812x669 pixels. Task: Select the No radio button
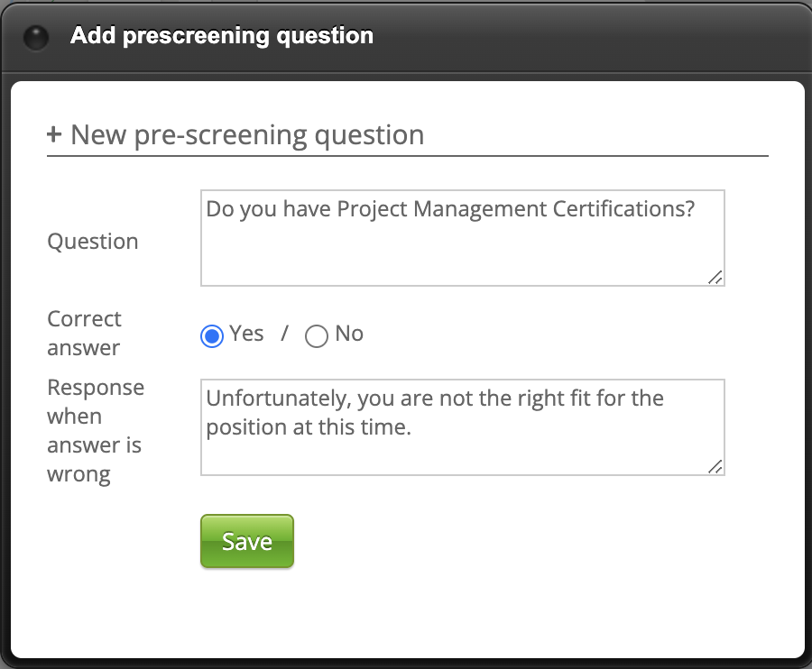click(316, 336)
